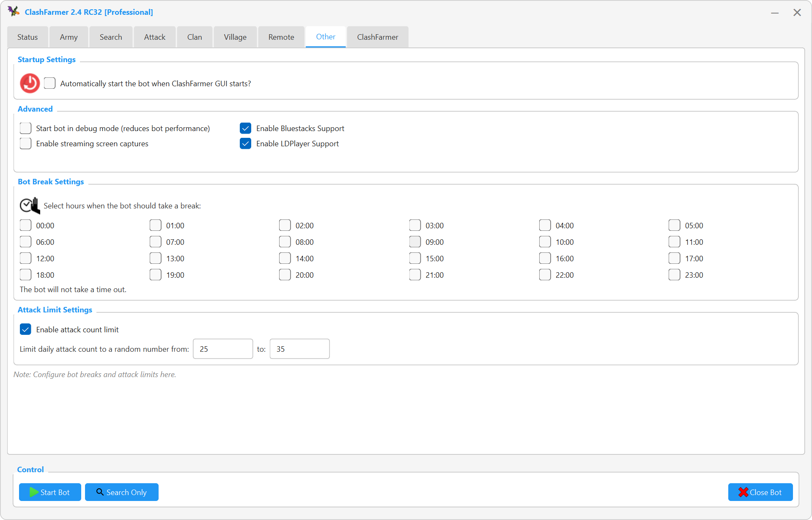Switch to the Remote tab
This screenshot has height=520, width=812.
pyautogui.click(x=281, y=37)
